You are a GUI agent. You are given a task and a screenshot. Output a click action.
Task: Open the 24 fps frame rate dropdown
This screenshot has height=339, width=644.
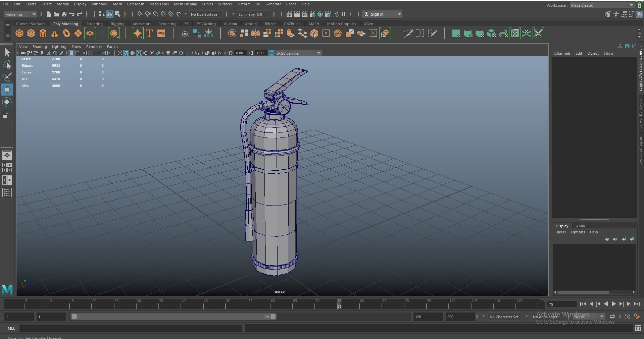point(588,317)
